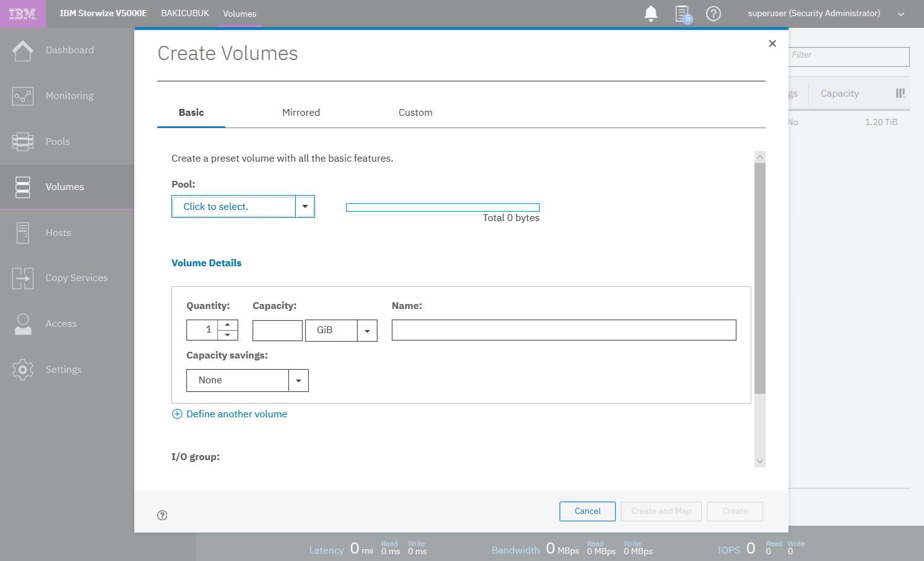Image resolution: width=924 pixels, height=561 pixels.
Task: Open Access label in sidebar
Action: coord(61,324)
